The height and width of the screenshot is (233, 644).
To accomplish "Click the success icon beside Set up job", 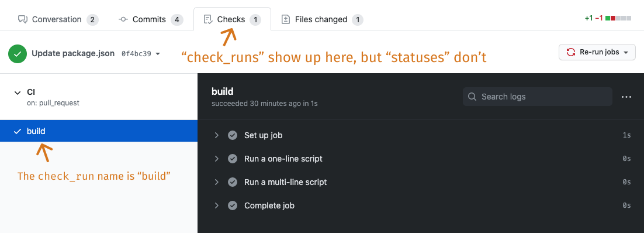I will 233,135.
